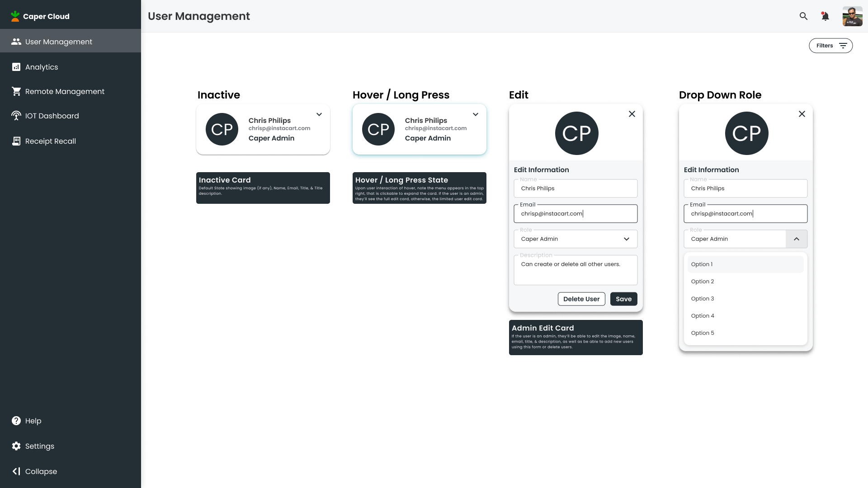Go to IOT Dashboard

(x=52, y=116)
